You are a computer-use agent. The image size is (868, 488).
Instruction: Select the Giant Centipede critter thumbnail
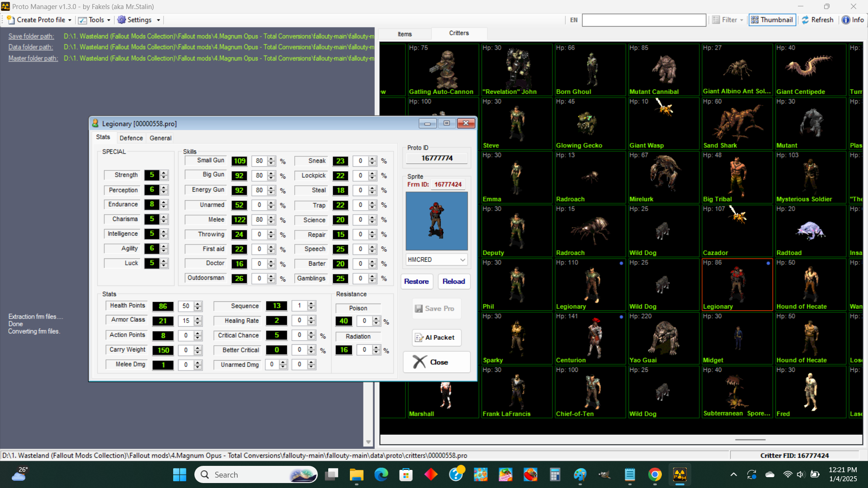[811, 70]
